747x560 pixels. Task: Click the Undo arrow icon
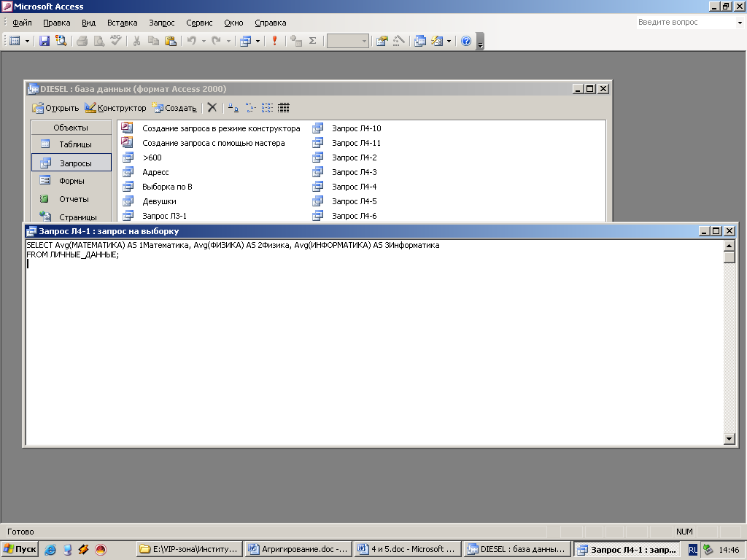click(192, 41)
